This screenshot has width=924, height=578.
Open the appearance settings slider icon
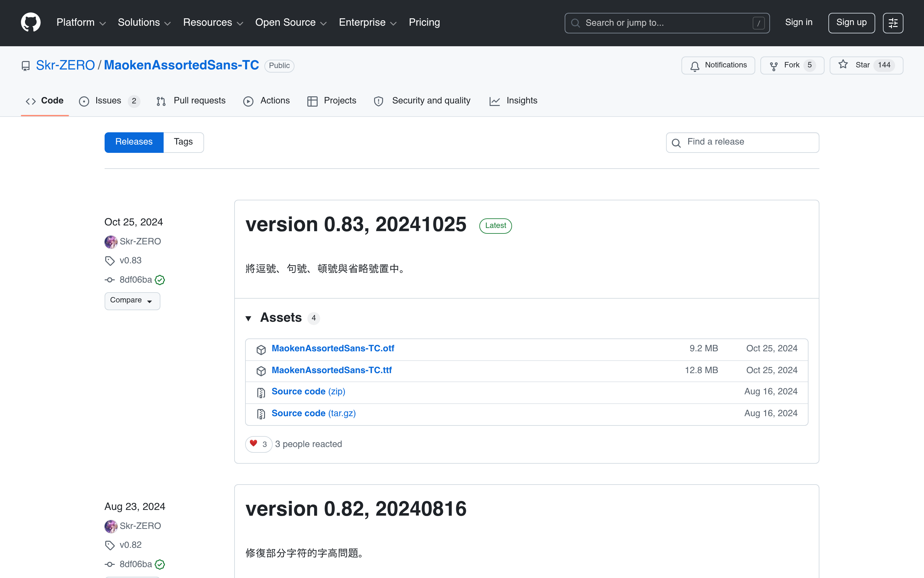(893, 23)
